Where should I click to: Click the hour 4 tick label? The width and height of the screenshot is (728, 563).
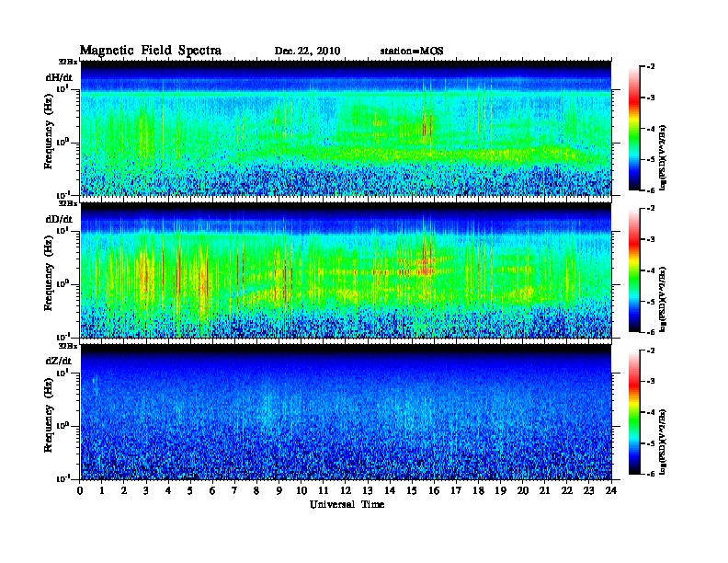coord(168,490)
